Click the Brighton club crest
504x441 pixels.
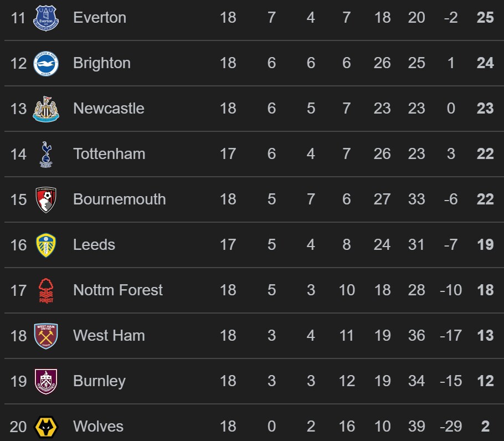(46, 63)
